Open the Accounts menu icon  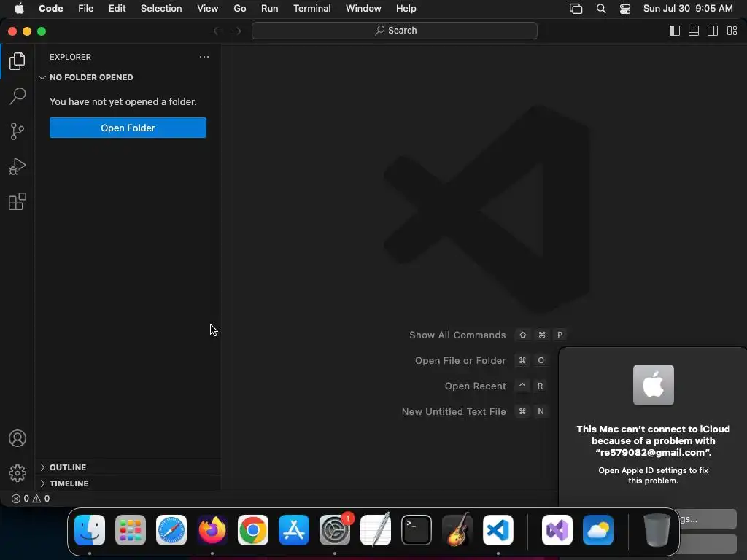point(18,438)
